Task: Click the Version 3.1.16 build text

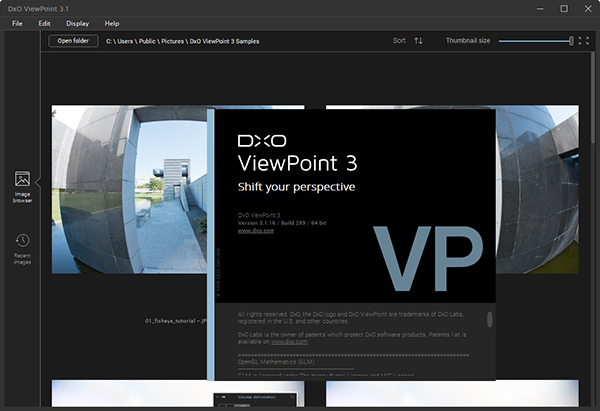Action: pyautogui.click(x=282, y=223)
